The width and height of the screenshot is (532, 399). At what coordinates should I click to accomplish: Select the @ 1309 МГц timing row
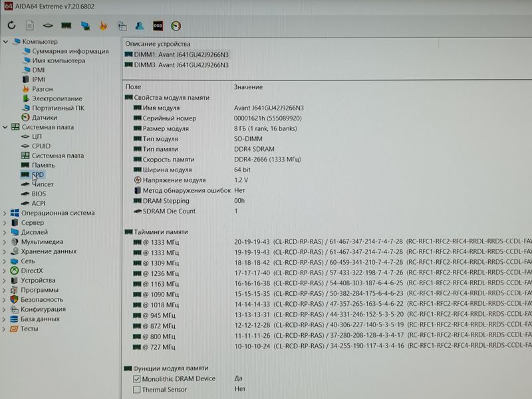pyautogui.click(x=332, y=263)
